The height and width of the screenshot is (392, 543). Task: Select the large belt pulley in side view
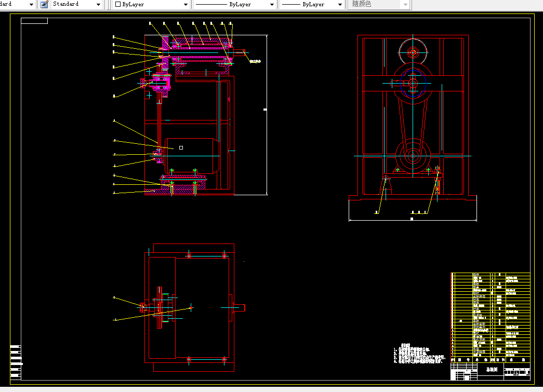click(x=413, y=83)
